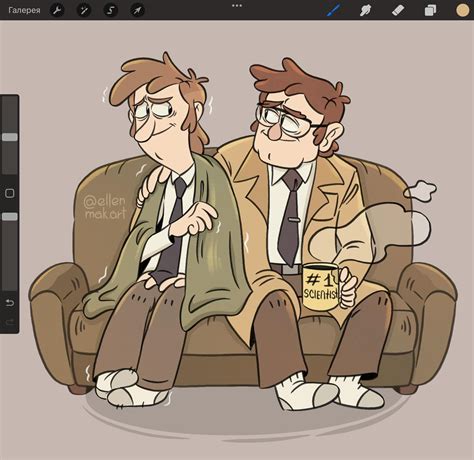
Task: Undo the last action with undo arrow
Action: (x=10, y=303)
